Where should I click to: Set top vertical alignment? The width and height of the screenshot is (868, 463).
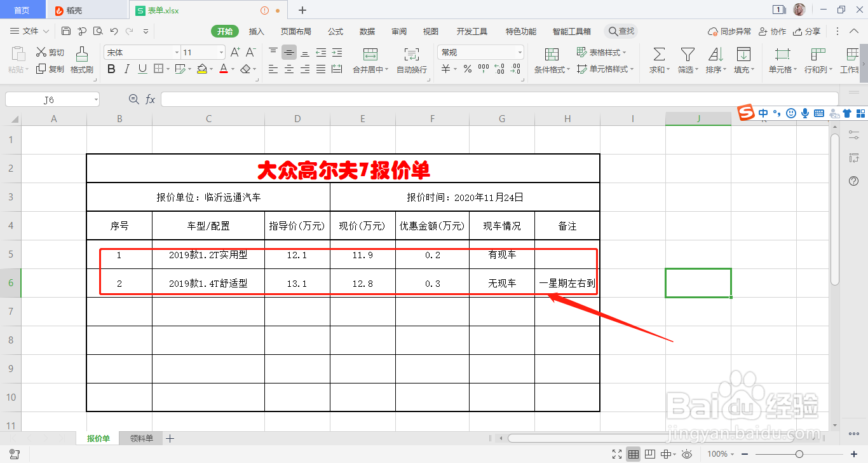tap(273, 52)
